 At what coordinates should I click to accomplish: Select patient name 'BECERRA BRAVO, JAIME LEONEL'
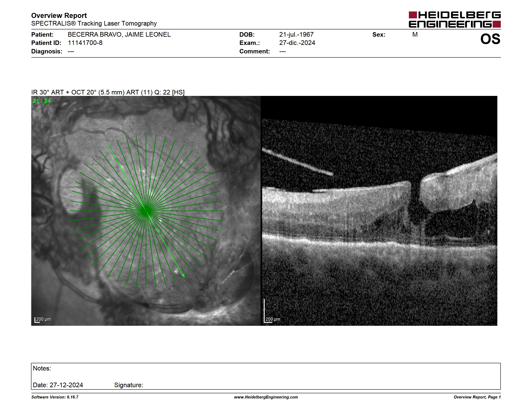pyautogui.click(x=119, y=35)
